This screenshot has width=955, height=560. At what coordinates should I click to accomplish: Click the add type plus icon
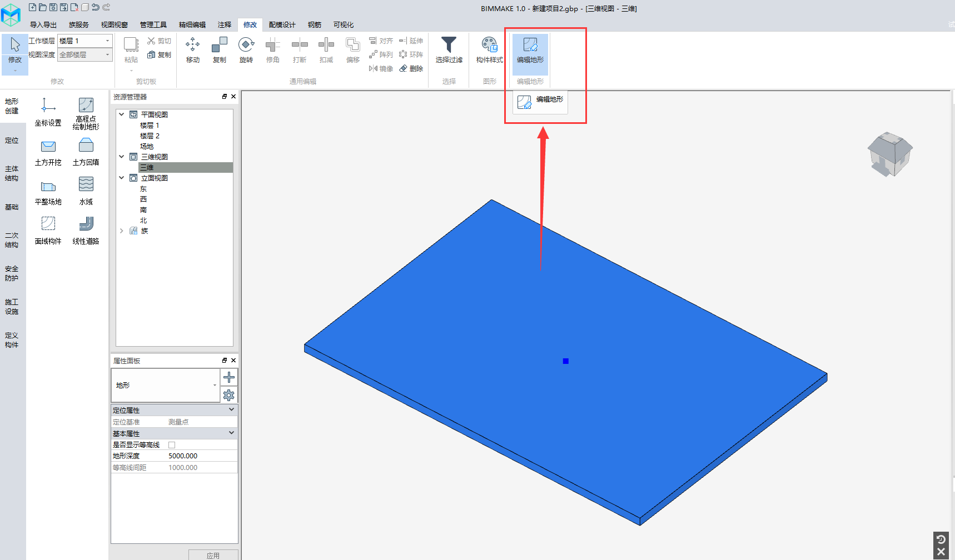229,377
